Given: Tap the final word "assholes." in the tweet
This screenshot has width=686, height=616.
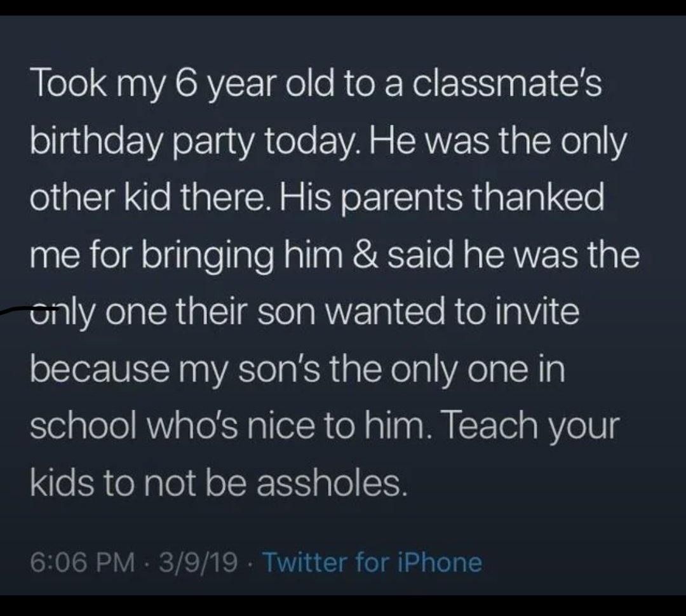Looking at the screenshot, I should click(x=332, y=485).
